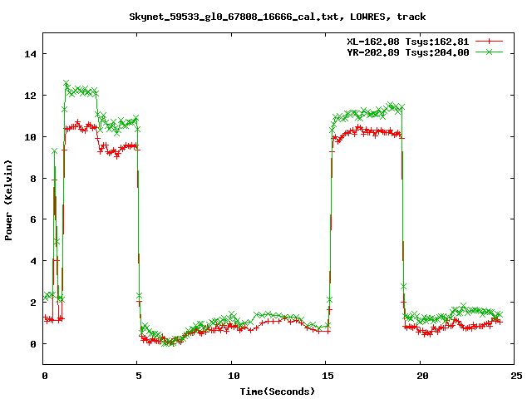Click the green line sample in legend

coord(489,52)
